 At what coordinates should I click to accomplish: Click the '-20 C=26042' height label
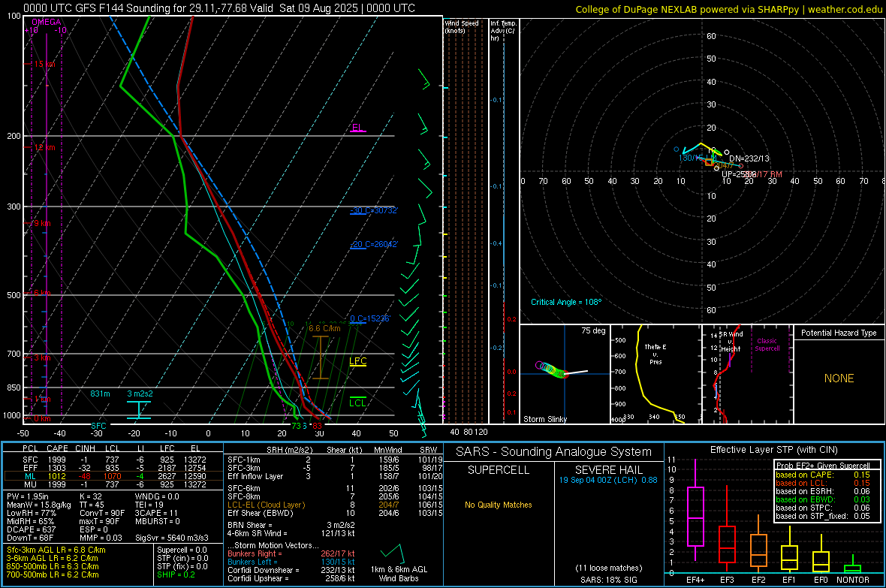[374, 244]
